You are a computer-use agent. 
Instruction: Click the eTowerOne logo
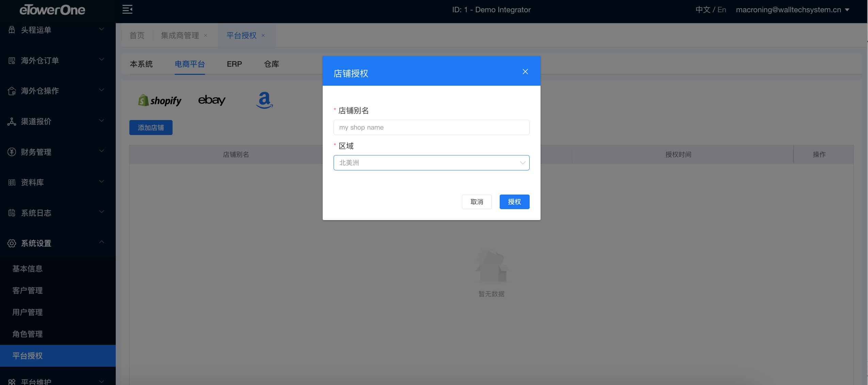pos(52,10)
